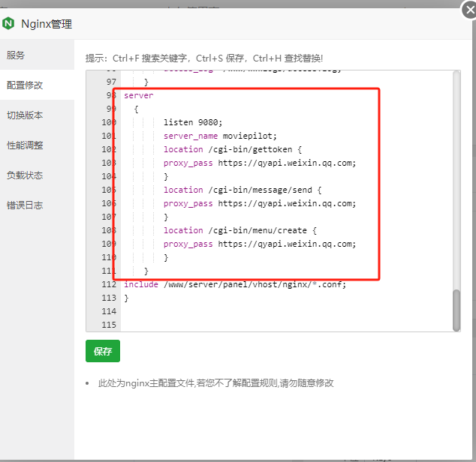The height and width of the screenshot is (462, 476).
Task: Click the include vhost/nginx/*.conf line
Action: pos(235,284)
